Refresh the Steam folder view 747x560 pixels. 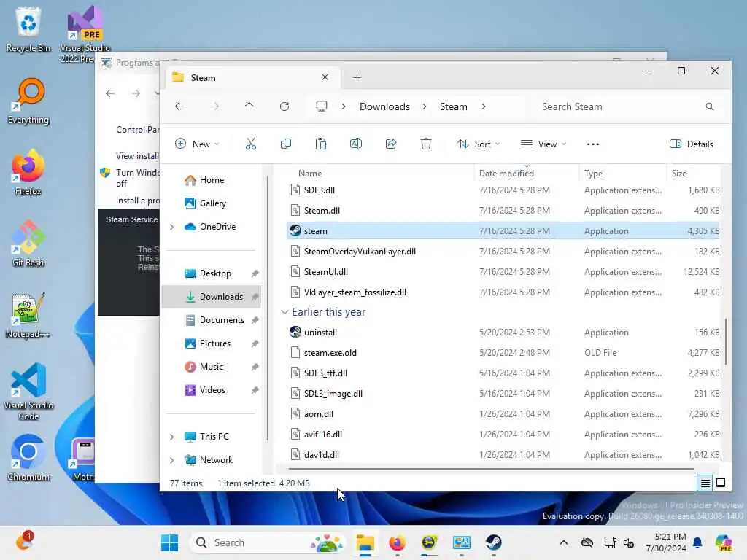(x=285, y=106)
